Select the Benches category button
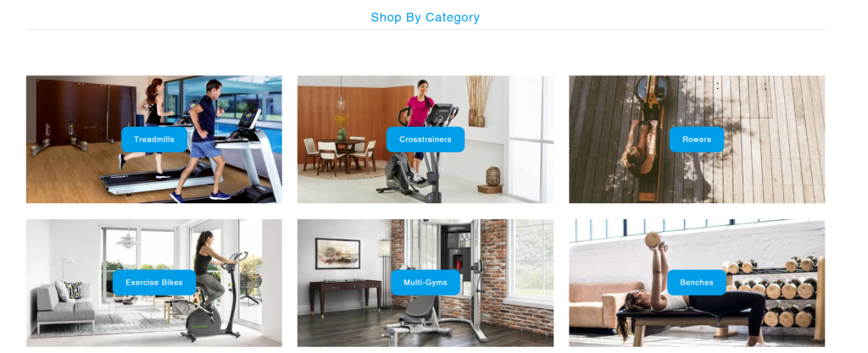868x353 pixels. [x=697, y=282]
